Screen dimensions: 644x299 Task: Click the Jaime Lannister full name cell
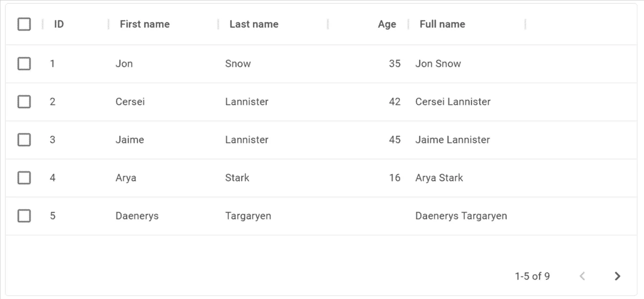[x=452, y=140]
